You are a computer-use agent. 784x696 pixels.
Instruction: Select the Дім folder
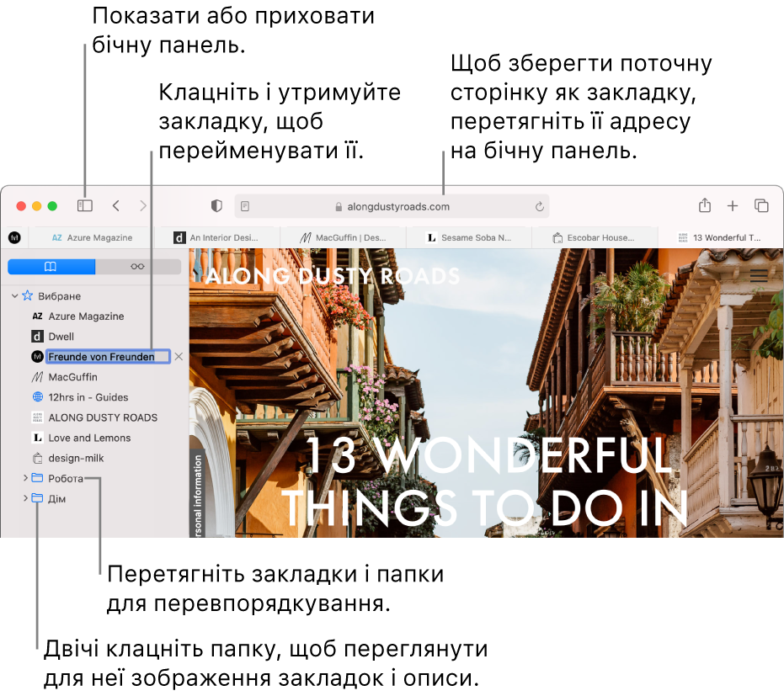pos(49,498)
